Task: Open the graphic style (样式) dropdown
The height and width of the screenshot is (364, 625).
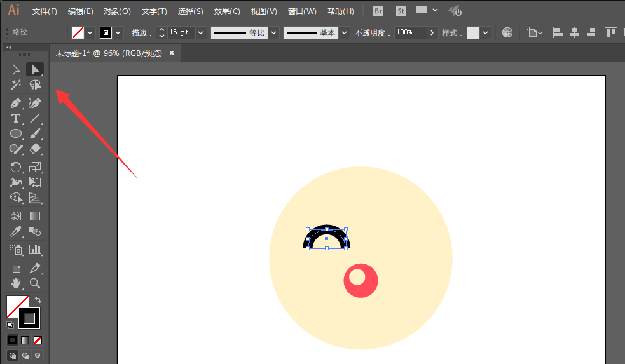Action: (486, 32)
